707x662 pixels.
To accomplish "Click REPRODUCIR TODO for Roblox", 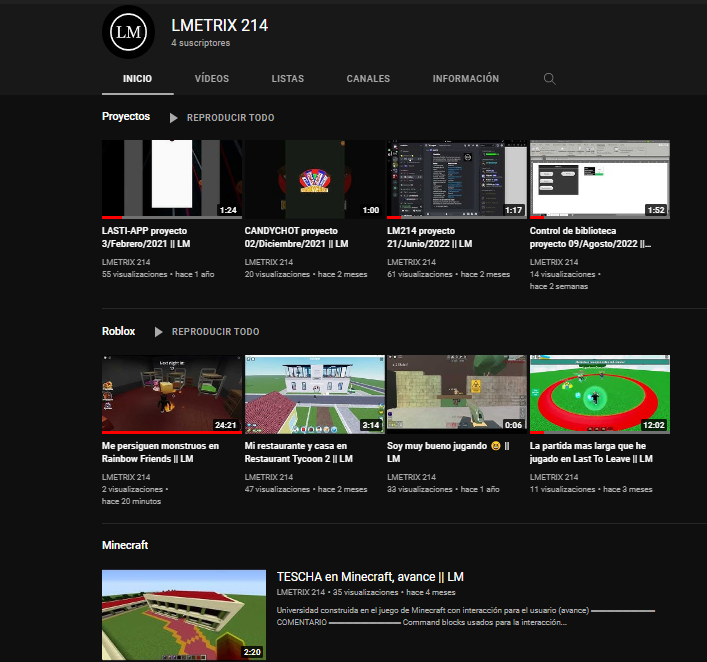I will tap(216, 331).
